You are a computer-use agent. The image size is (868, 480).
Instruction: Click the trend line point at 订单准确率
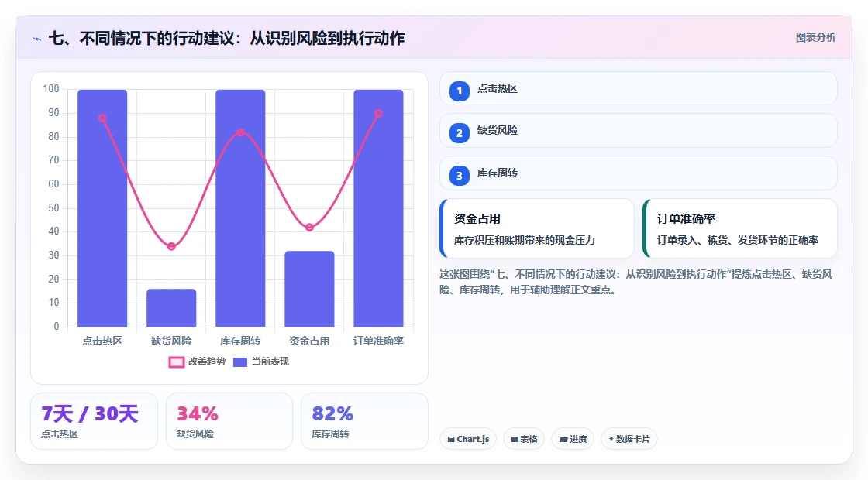click(379, 113)
